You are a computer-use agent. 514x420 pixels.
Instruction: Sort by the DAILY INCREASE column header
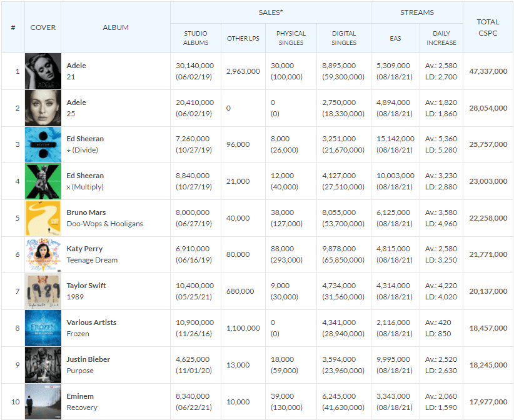[x=441, y=38]
